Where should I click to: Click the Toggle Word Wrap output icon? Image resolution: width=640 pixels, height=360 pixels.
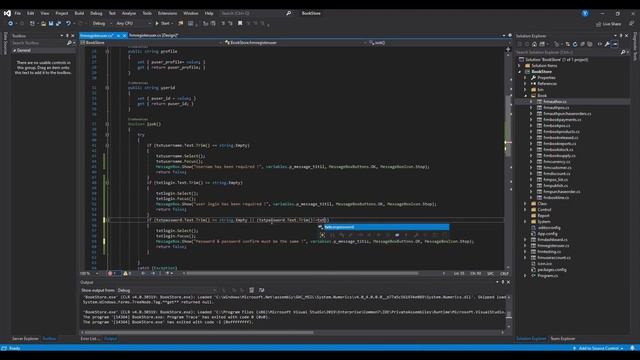(262, 290)
